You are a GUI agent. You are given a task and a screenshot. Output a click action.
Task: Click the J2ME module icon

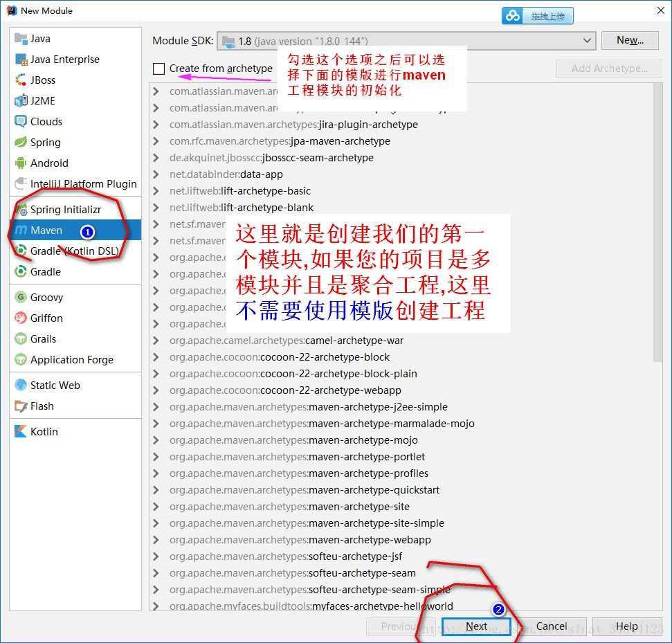tap(21, 101)
